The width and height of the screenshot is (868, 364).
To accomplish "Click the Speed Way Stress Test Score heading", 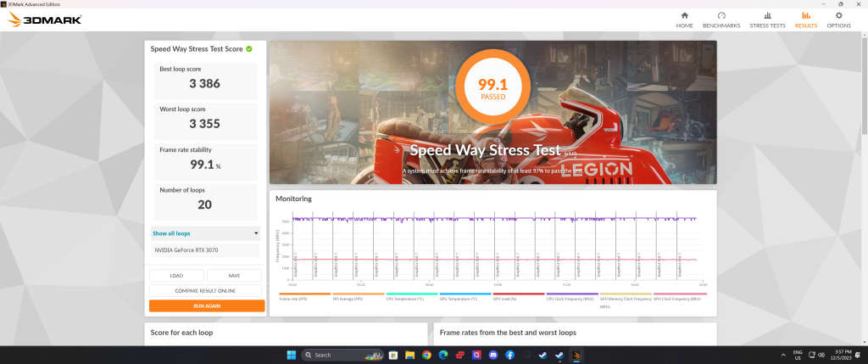I will click(197, 48).
